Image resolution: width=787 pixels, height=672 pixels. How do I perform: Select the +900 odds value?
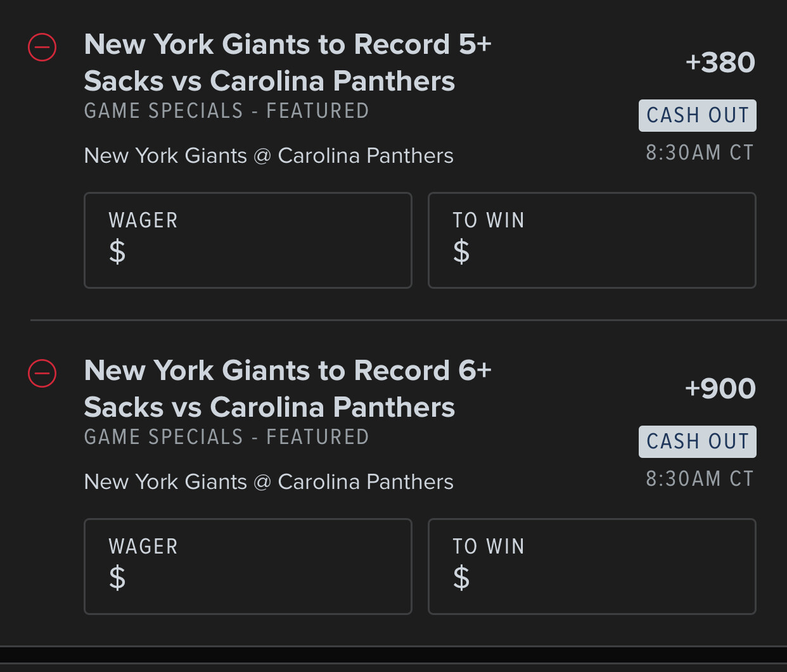720,388
